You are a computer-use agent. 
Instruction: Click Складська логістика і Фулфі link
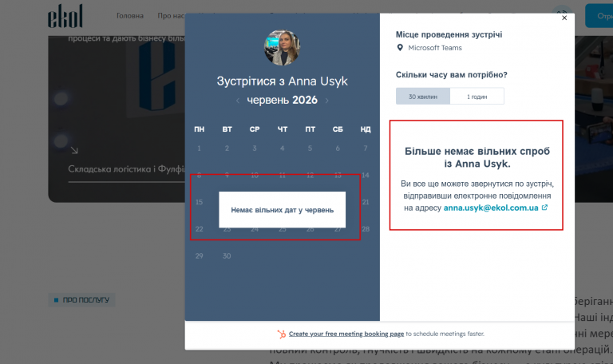pyautogui.click(x=126, y=169)
